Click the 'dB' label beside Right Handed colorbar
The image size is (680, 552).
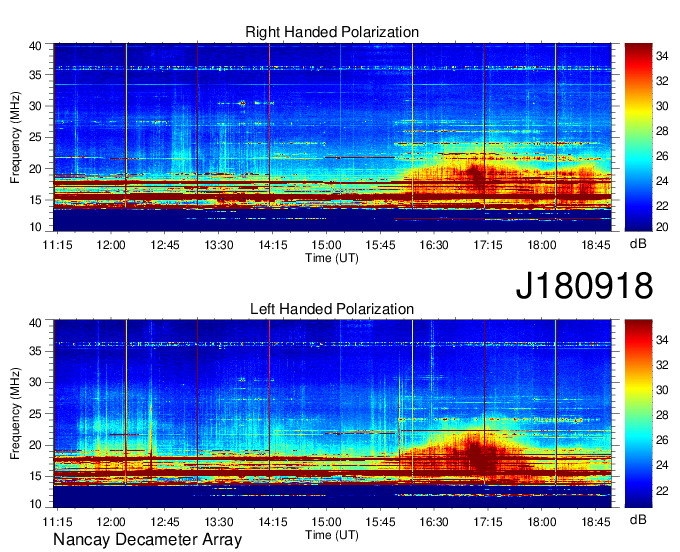[x=638, y=244]
